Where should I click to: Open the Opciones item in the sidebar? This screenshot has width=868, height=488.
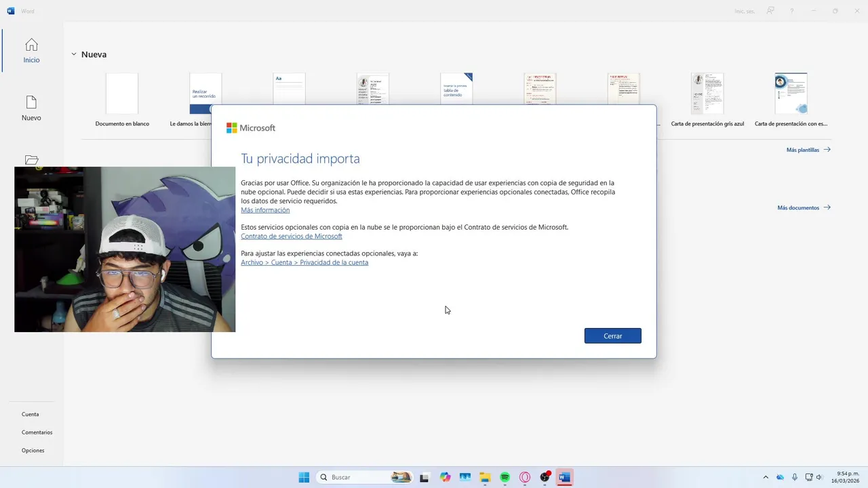(x=33, y=451)
